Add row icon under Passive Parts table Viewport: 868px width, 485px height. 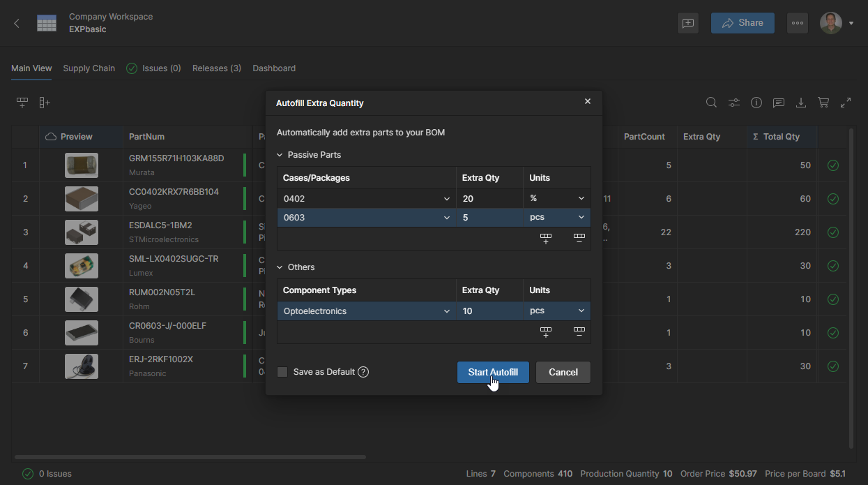coord(546,239)
